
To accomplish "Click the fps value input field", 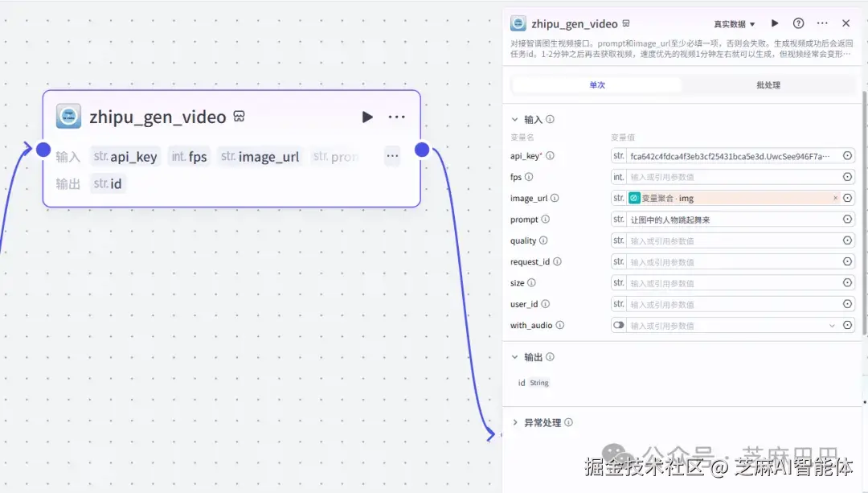I will click(734, 177).
